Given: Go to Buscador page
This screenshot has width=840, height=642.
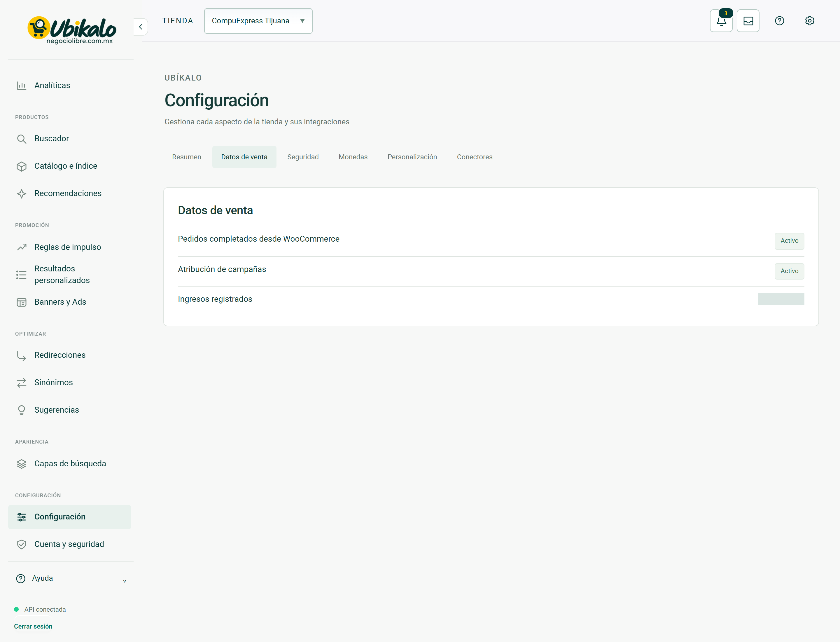Looking at the screenshot, I should (x=69, y=139).
